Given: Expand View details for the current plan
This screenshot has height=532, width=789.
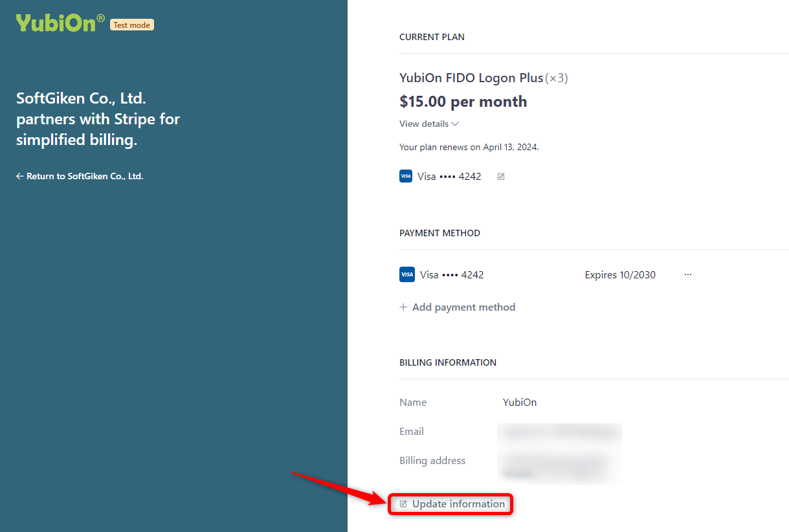Looking at the screenshot, I should 424,124.
